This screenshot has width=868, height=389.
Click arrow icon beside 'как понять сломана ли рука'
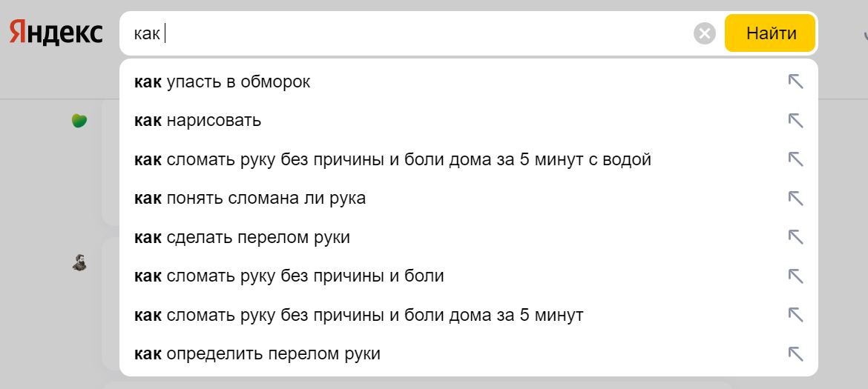click(795, 199)
